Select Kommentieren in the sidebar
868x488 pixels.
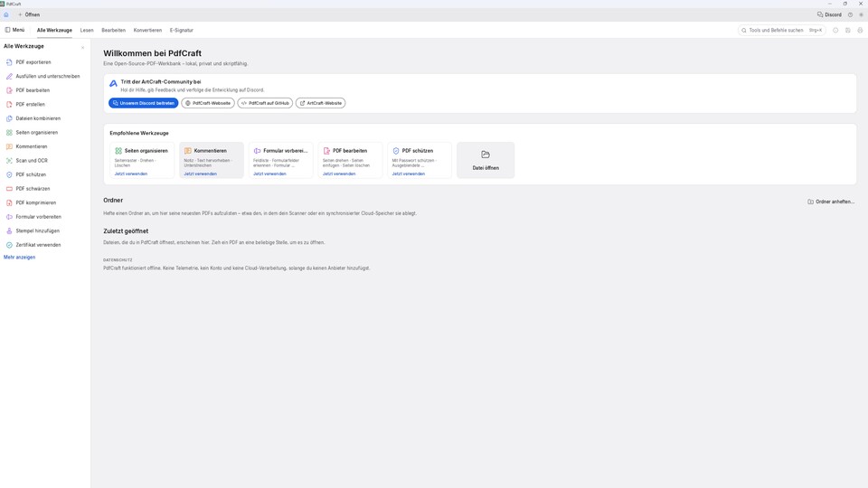tap(44, 146)
